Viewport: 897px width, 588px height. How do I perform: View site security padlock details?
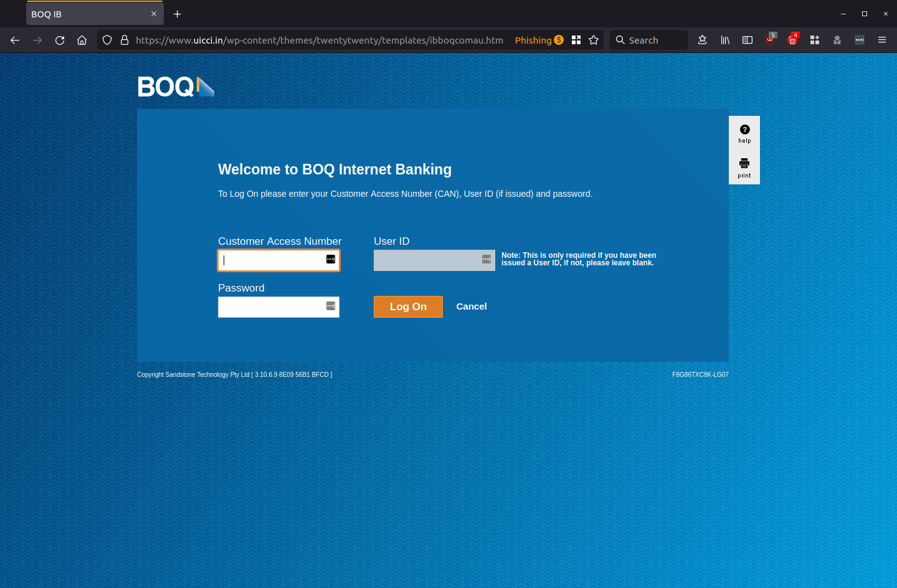[x=125, y=40]
